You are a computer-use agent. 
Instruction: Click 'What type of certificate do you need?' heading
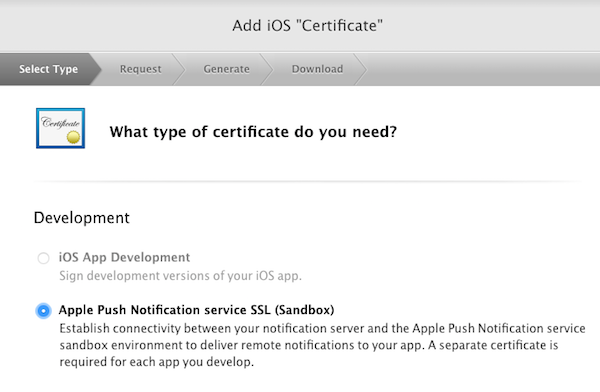pyautogui.click(x=253, y=132)
